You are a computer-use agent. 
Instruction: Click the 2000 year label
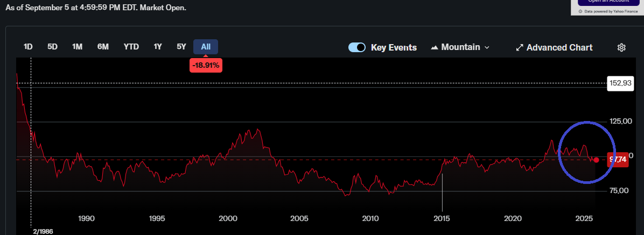pyautogui.click(x=228, y=218)
